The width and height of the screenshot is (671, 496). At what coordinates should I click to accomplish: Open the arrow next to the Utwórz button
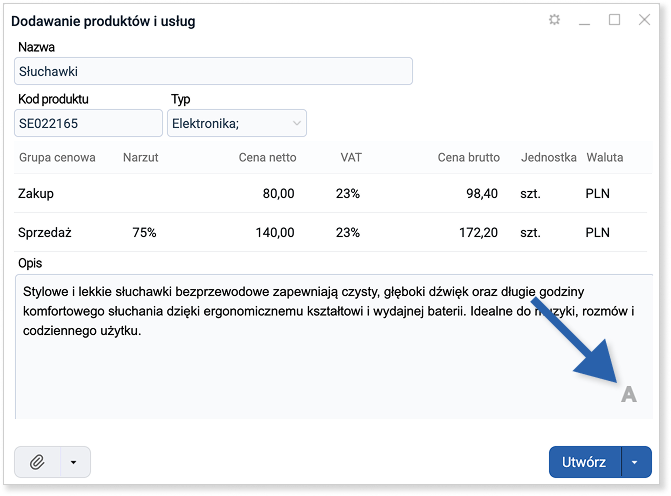coord(636,462)
